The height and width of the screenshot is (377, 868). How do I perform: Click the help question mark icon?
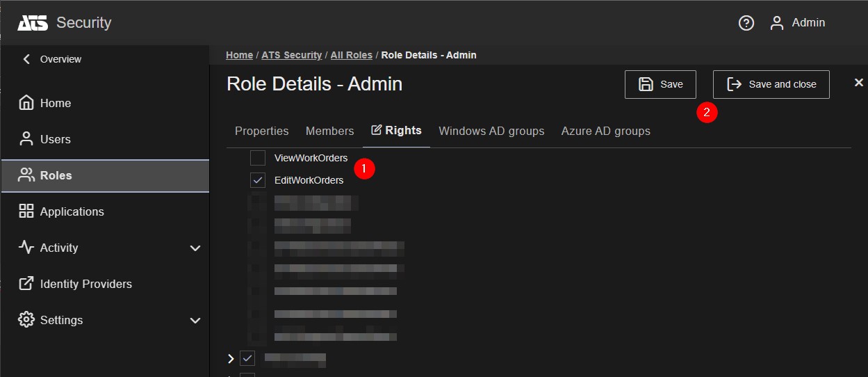746,23
